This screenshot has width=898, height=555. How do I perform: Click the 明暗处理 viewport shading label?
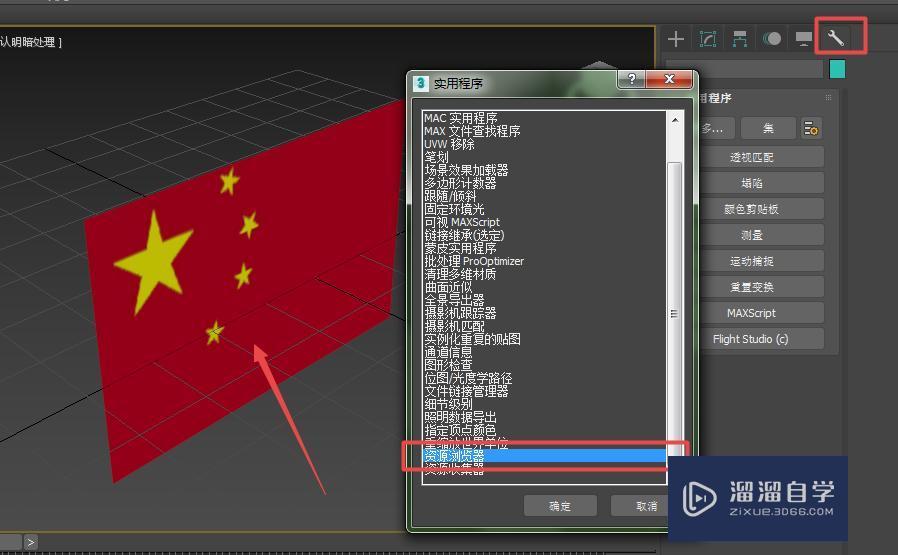coord(32,42)
